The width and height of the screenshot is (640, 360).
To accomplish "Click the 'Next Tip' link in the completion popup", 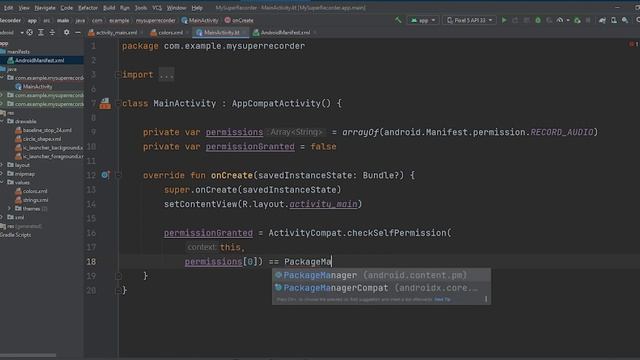I will pyautogui.click(x=442, y=299).
